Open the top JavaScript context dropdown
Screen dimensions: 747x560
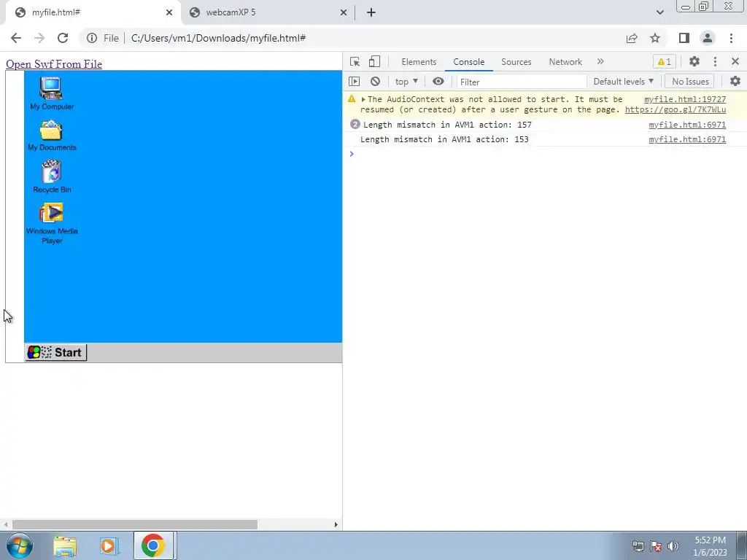click(406, 82)
